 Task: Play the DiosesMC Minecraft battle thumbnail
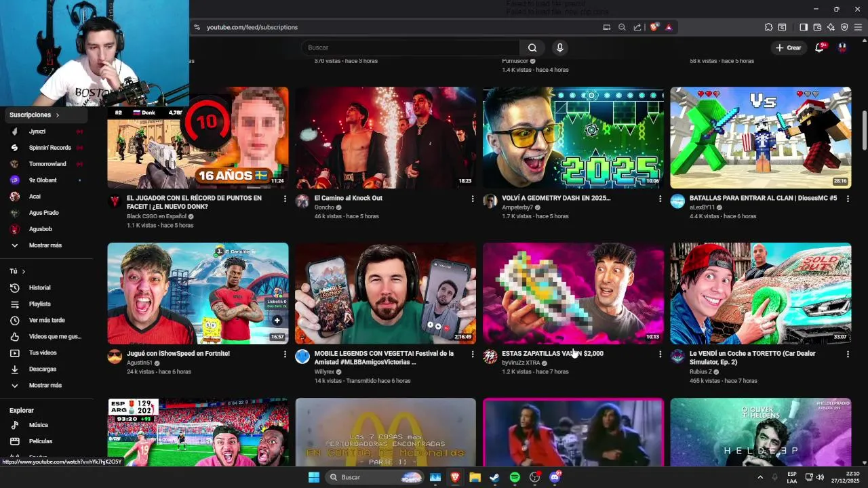click(761, 138)
